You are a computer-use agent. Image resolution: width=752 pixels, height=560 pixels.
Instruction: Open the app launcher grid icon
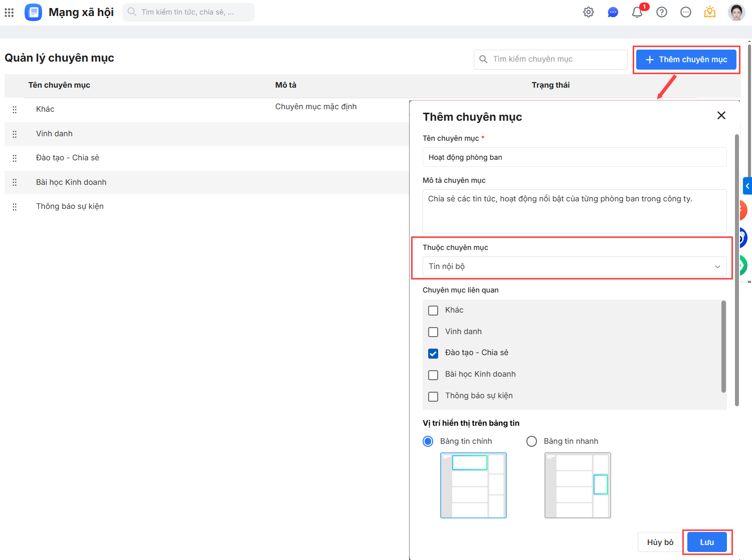pos(9,13)
